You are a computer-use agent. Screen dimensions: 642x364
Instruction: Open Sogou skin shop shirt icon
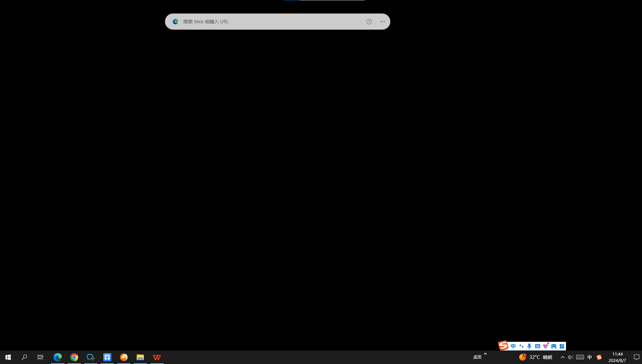pos(546,346)
